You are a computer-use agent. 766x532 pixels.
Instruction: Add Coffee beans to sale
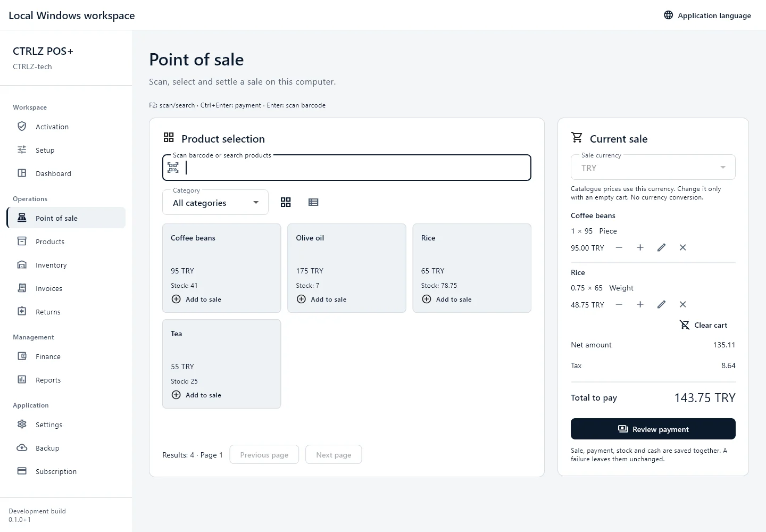tap(196, 299)
